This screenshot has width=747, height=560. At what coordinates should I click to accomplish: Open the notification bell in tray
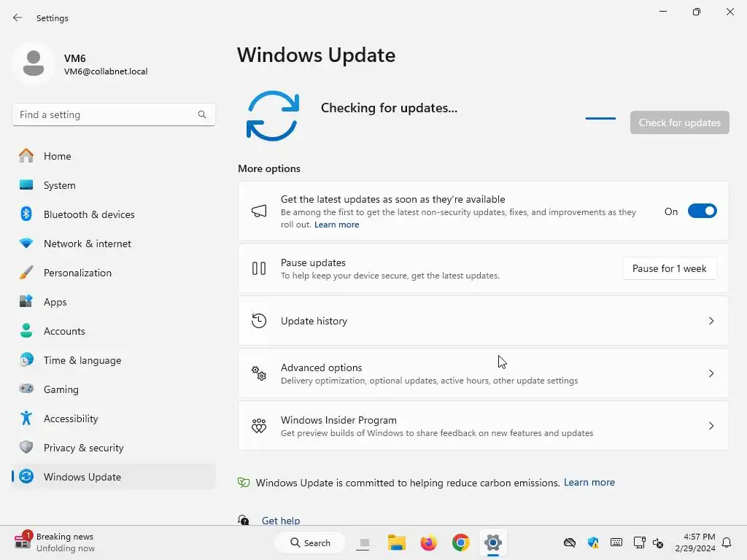pos(727,542)
